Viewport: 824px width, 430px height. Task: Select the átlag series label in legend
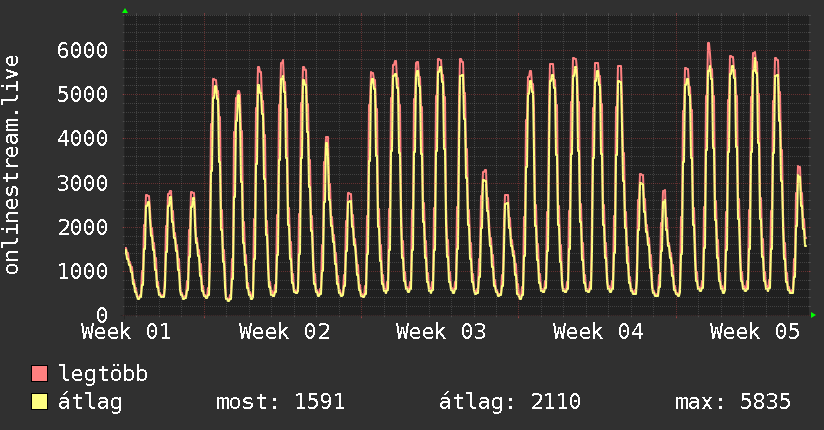[90, 403]
